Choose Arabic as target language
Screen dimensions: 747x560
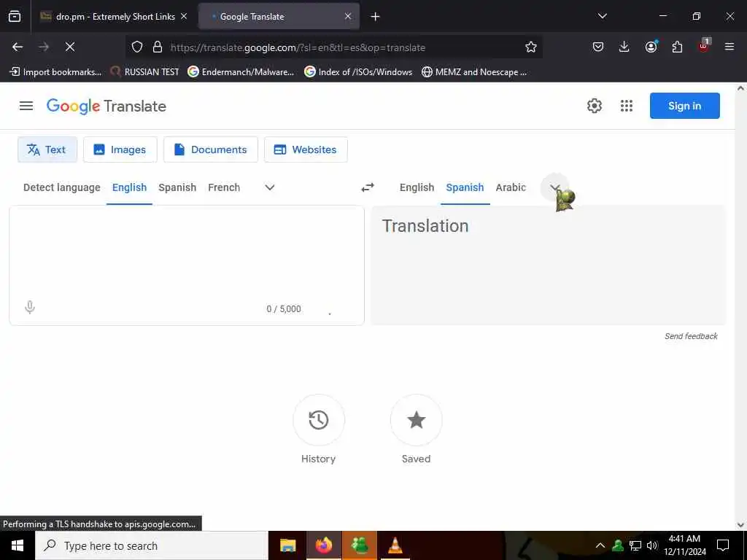511,187
